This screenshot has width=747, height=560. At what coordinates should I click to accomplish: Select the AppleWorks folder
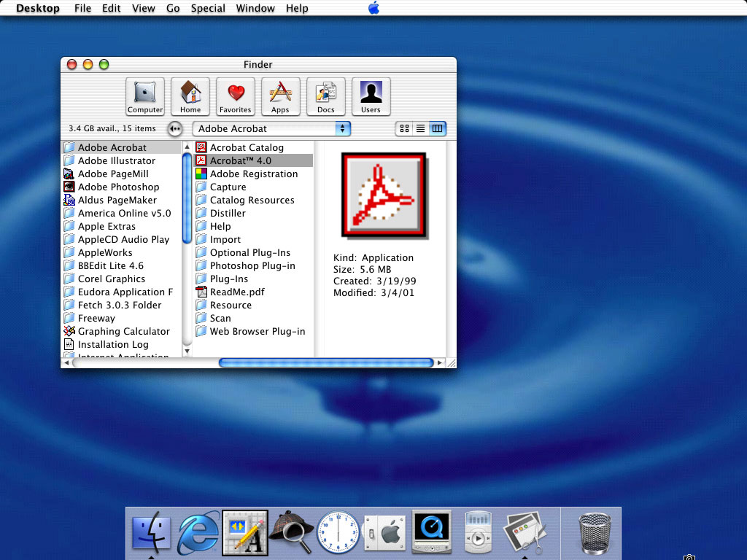click(x=122, y=253)
